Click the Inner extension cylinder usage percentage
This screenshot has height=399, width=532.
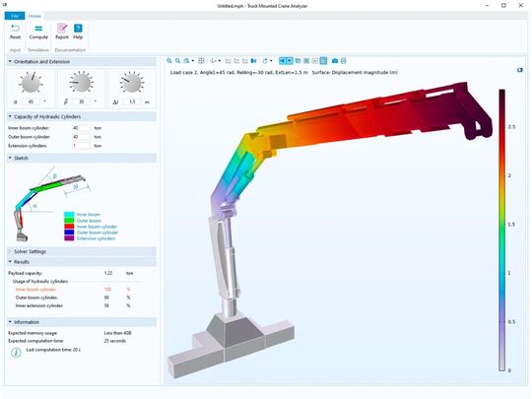pyautogui.click(x=106, y=305)
